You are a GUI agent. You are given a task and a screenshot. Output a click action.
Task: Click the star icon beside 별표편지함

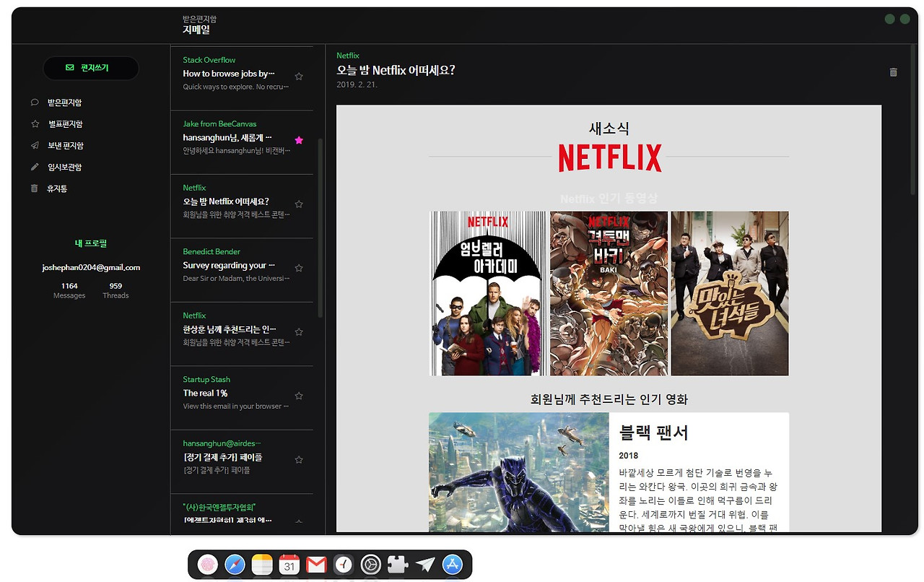pos(35,124)
